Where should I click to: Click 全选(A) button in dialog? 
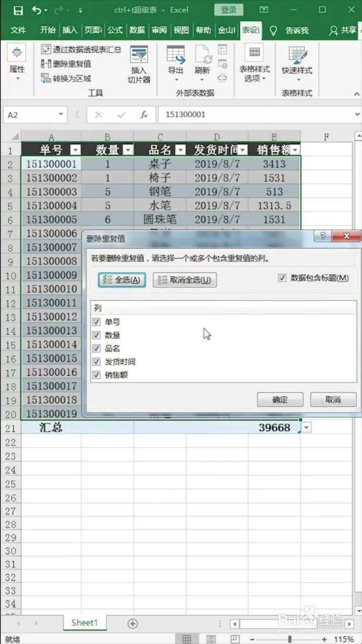coord(122,280)
